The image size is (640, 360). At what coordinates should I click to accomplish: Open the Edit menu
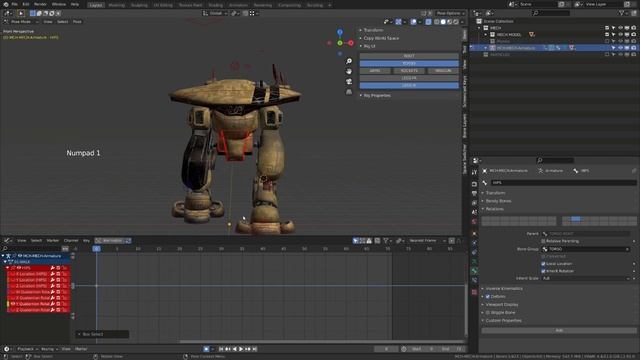click(x=26, y=4)
